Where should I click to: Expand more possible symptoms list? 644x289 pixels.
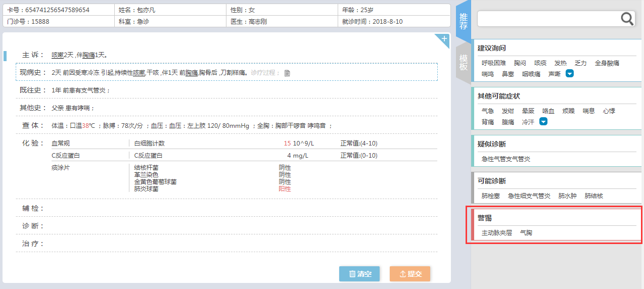click(x=543, y=122)
